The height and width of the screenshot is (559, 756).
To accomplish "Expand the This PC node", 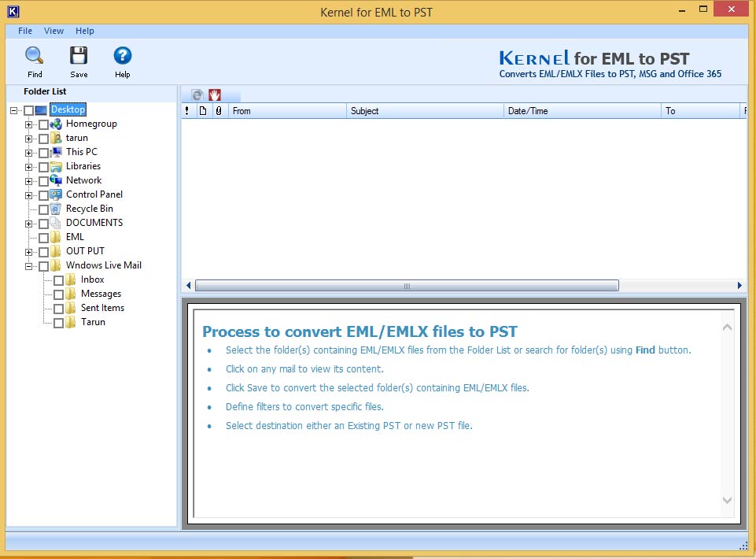I will coord(28,153).
